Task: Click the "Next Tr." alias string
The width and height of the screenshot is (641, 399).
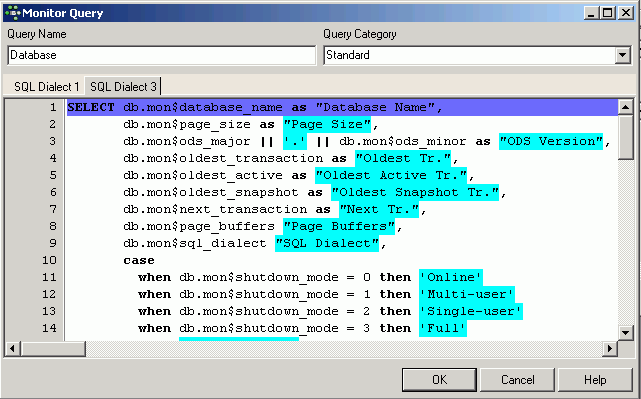Action: (379, 209)
